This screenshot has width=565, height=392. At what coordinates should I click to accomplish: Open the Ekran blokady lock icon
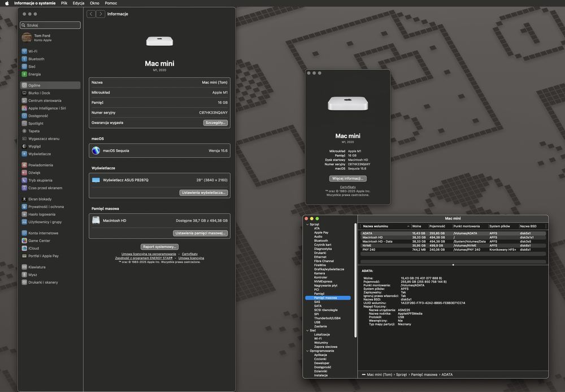(x=24, y=199)
